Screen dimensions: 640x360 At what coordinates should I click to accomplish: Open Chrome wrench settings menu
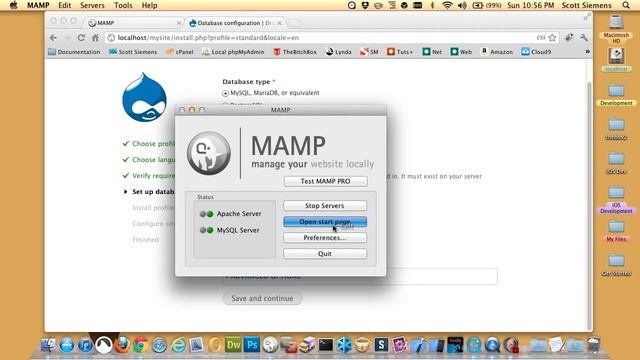[x=584, y=38]
